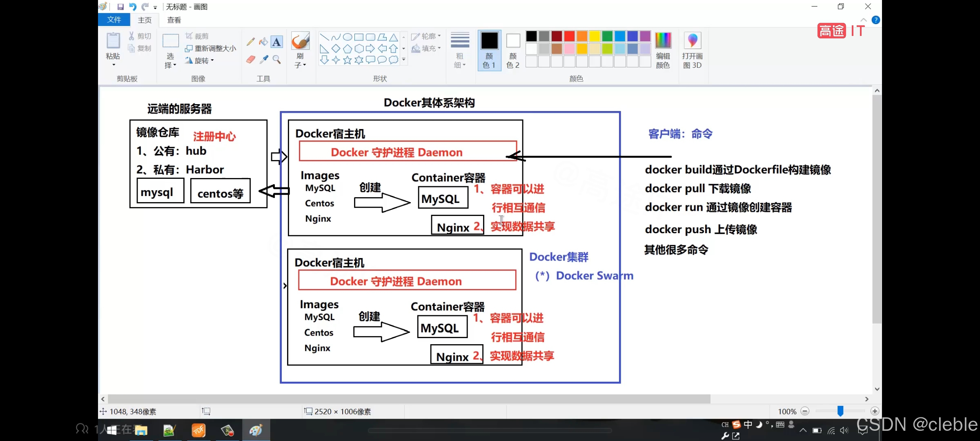The height and width of the screenshot is (441, 980).
Task: Open the File menu tab
Action: [114, 20]
